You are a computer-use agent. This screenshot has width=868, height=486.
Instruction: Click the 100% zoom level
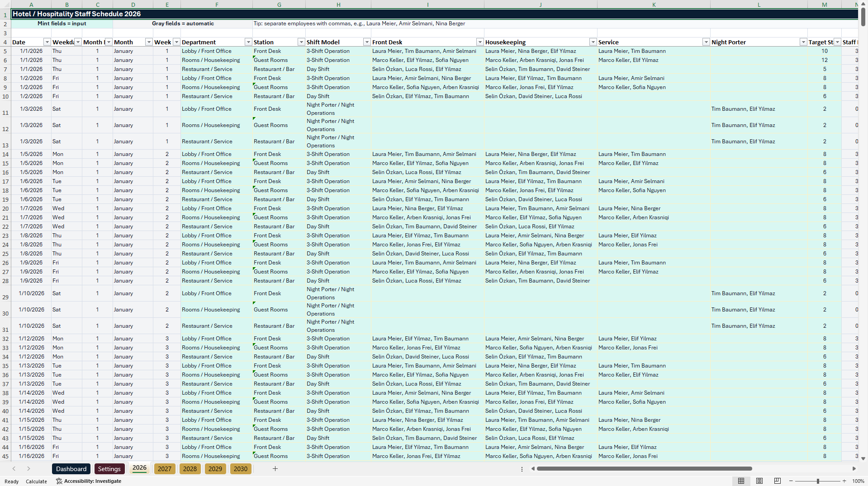pyautogui.click(x=858, y=481)
